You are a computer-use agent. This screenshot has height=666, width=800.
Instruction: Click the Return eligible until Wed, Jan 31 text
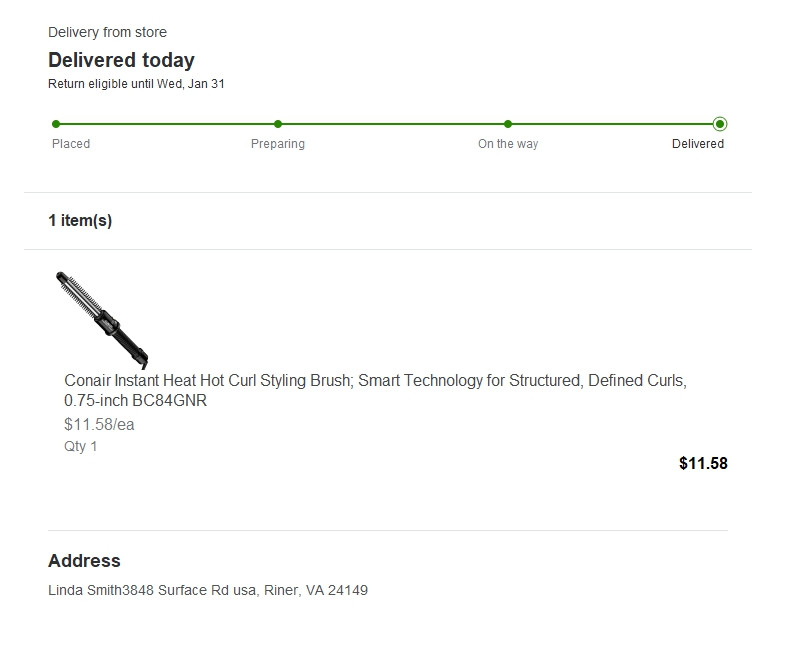click(x=136, y=84)
